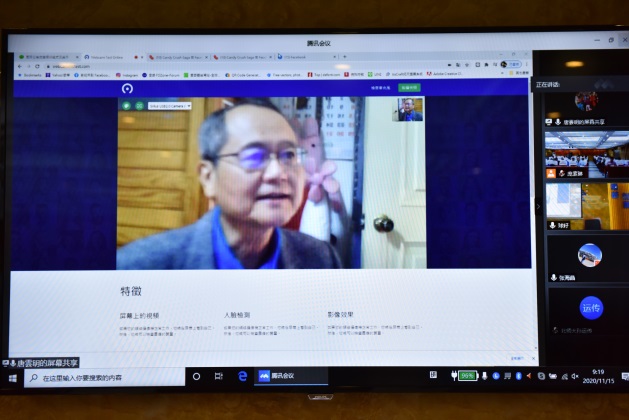
Task: Select the small self-view video thumbnail
Action: pyautogui.click(x=409, y=109)
